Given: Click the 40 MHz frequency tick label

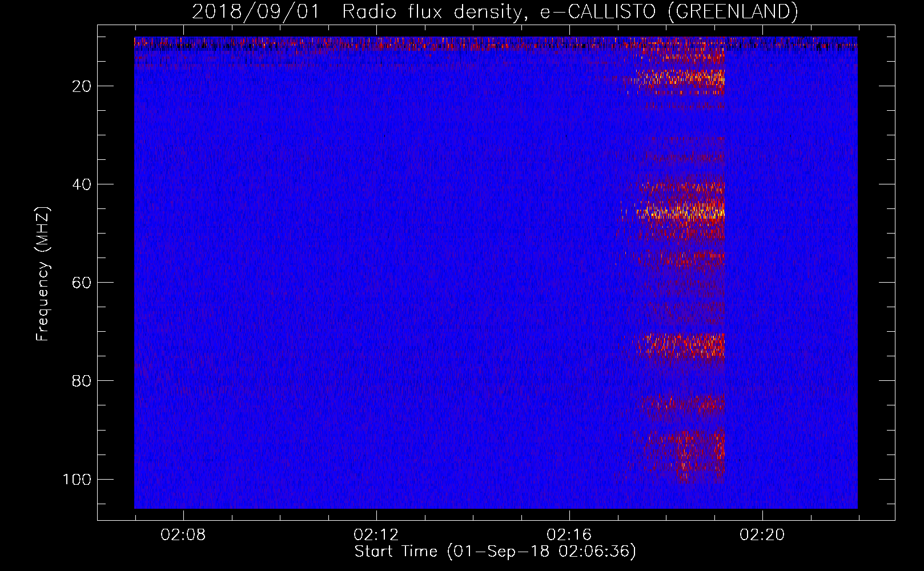Looking at the screenshot, I should pyautogui.click(x=82, y=184).
